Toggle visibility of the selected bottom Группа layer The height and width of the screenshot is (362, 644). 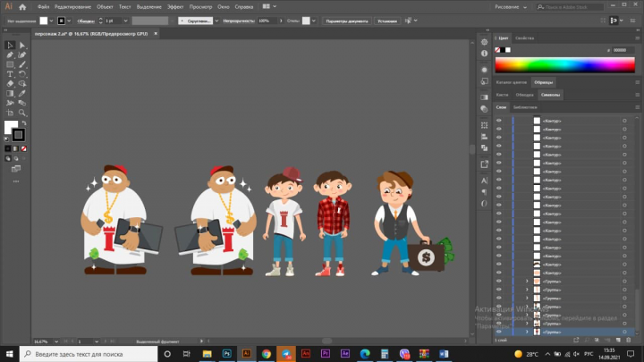[x=498, y=332]
